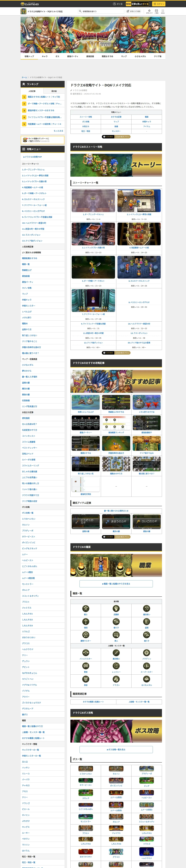Open the お気に入り star icon
The height and width of the screenshot is (868, 186).
149,11
